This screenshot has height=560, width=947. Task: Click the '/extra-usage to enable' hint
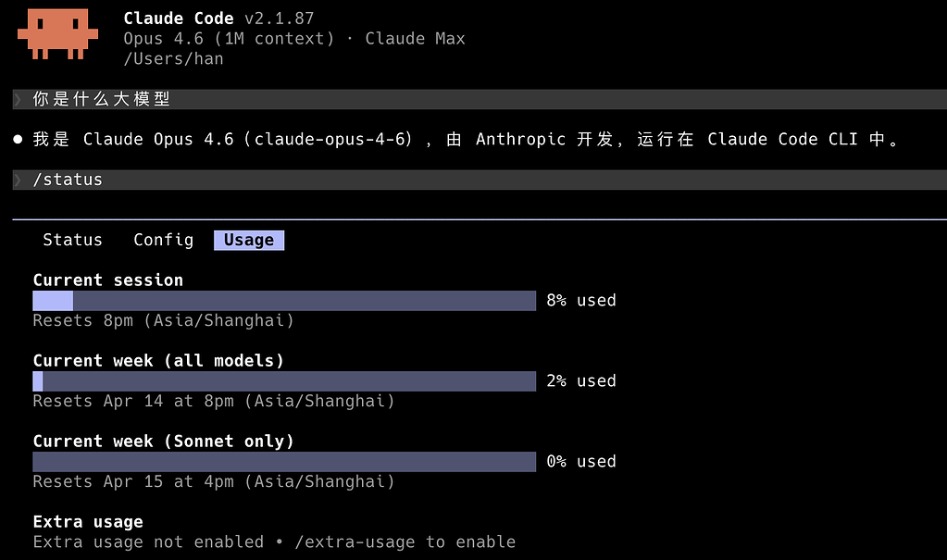tap(405, 541)
